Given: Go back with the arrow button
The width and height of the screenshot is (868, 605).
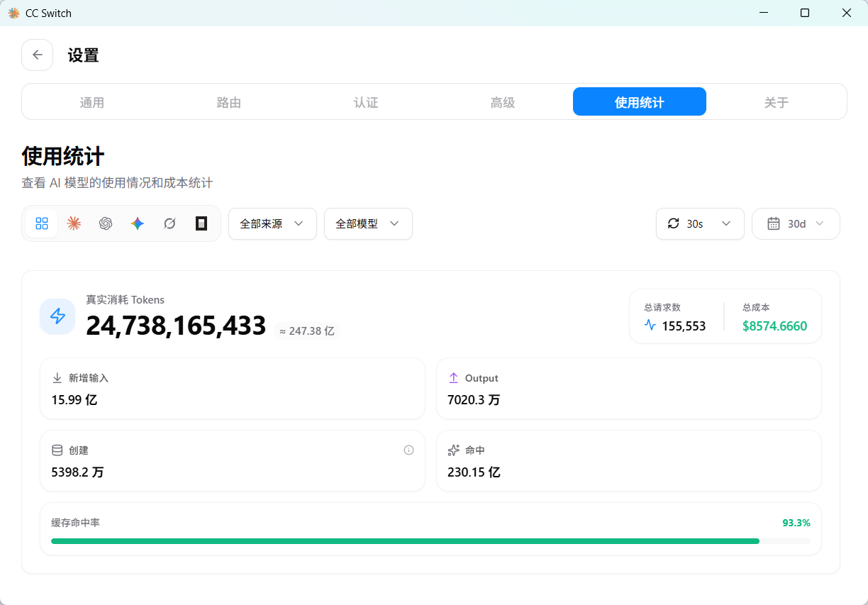Looking at the screenshot, I should 38,55.
